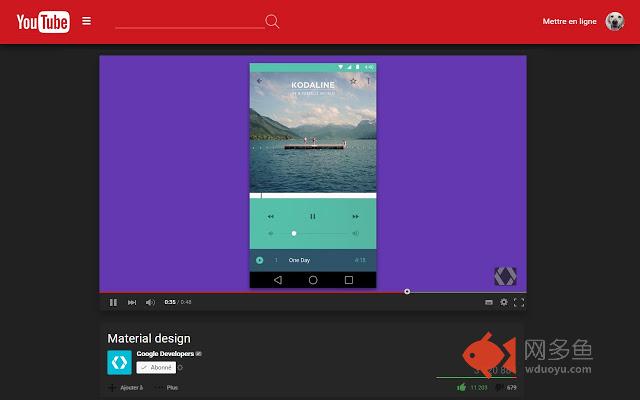The height and width of the screenshot is (400, 640).
Task: Focus the YouTube search field
Action: click(x=190, y=21)
